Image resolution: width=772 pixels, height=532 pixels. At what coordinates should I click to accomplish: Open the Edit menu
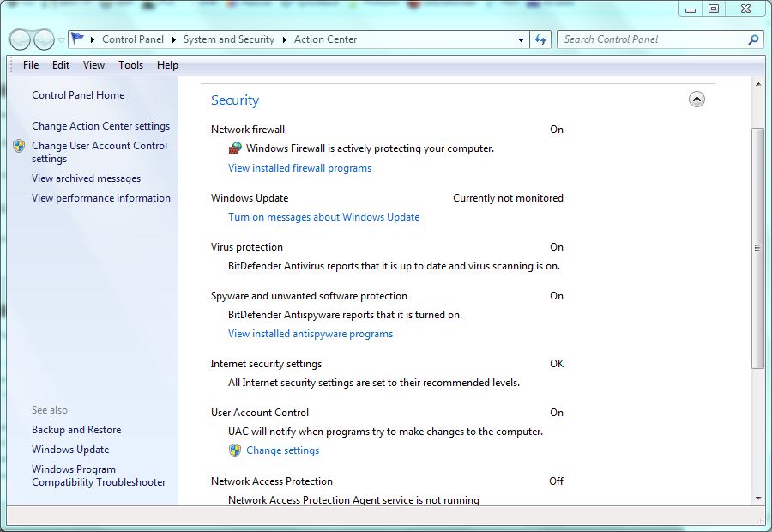pos(61,65)
